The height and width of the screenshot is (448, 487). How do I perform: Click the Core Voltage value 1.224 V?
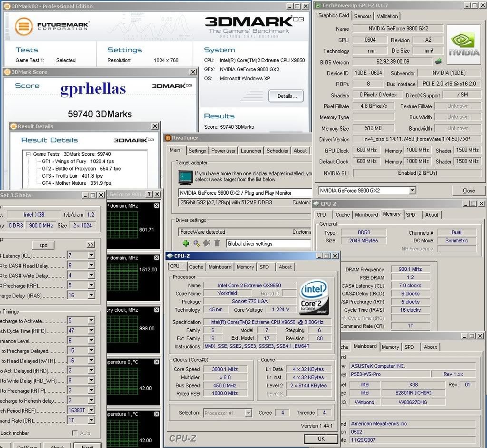pos(281,309)
